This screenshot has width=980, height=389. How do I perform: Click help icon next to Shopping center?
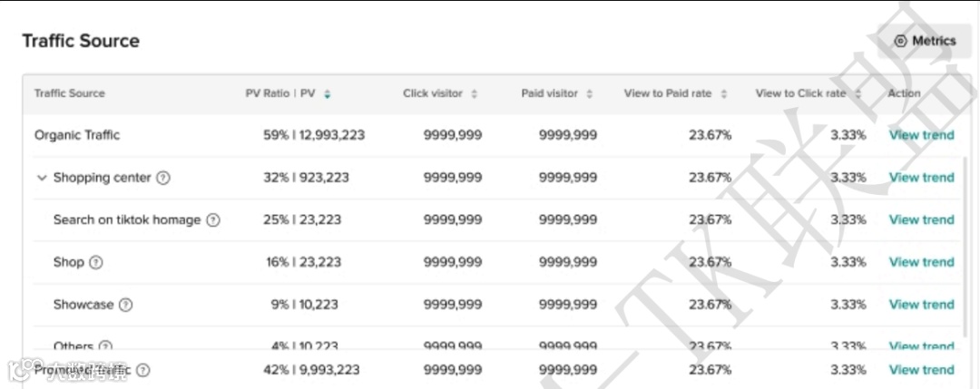coord(163,178)
